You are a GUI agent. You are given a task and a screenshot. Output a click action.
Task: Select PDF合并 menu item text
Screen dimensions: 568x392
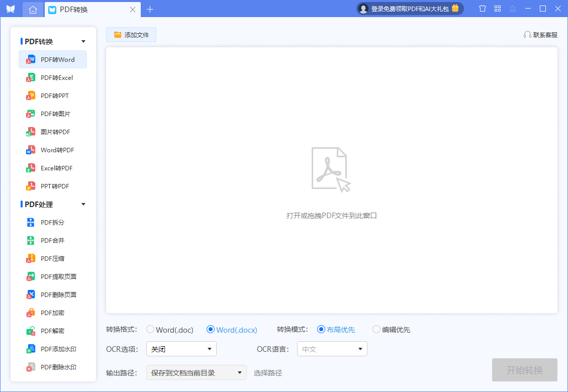(x=52, y=241)
